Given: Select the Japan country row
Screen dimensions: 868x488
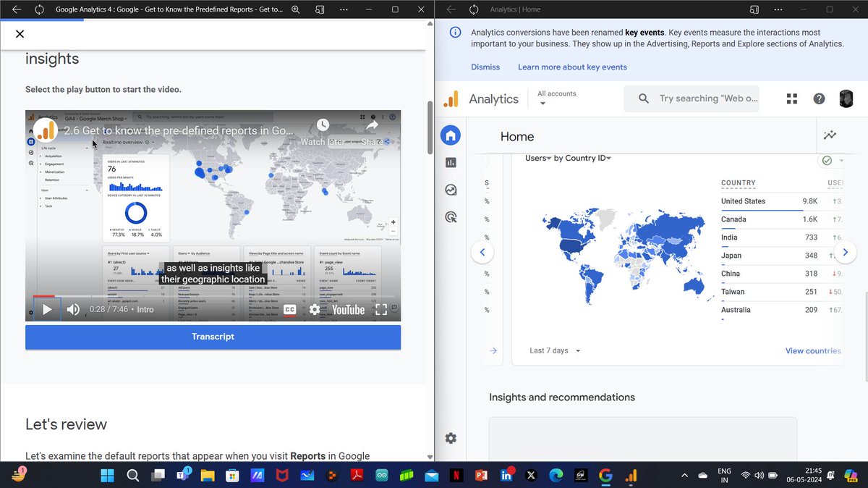Looking at the screenshot, I should pos(781,256).
